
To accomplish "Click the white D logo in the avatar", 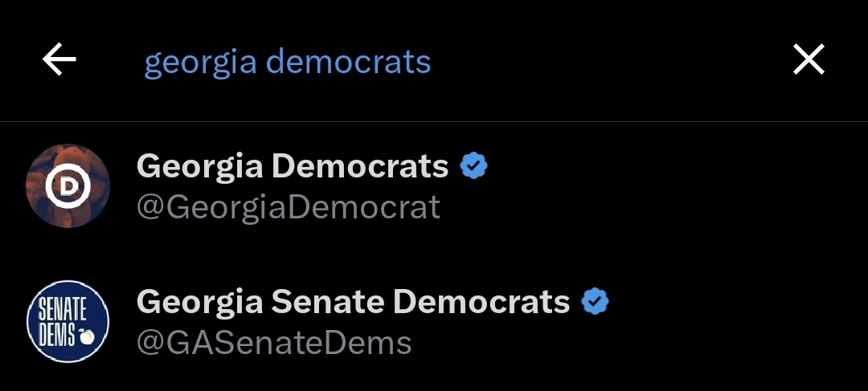I will [x=68, y=186].
